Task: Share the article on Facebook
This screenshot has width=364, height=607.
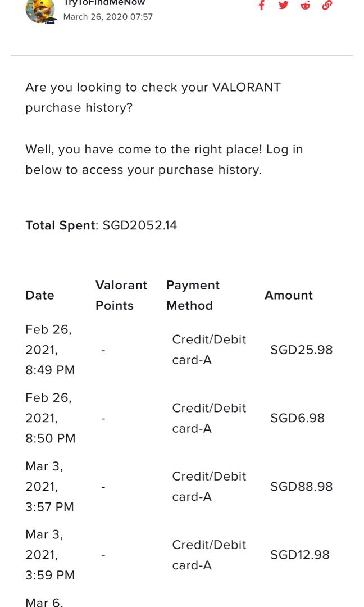Action: (x=261, y=6)
